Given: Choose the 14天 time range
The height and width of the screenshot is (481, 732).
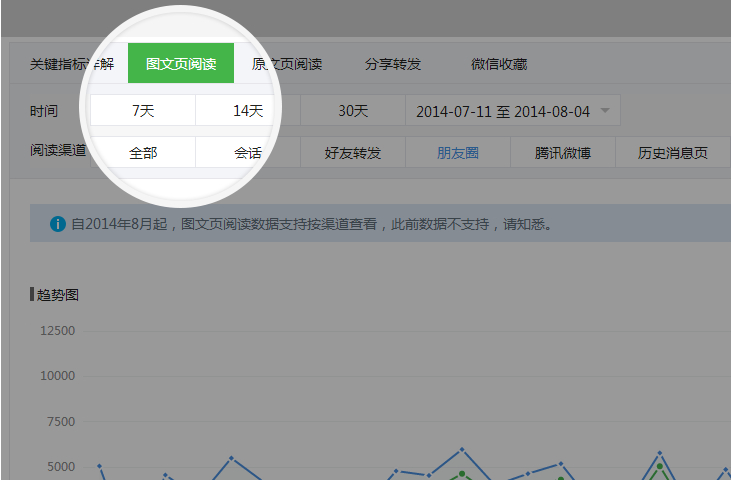Looking at the screenshot, I should click(248, 110).
